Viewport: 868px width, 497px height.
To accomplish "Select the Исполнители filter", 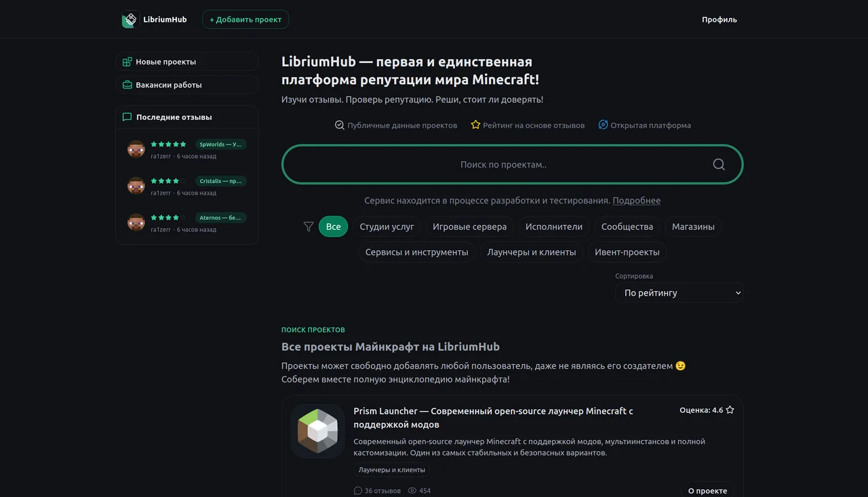I will [x=554, y=226].
